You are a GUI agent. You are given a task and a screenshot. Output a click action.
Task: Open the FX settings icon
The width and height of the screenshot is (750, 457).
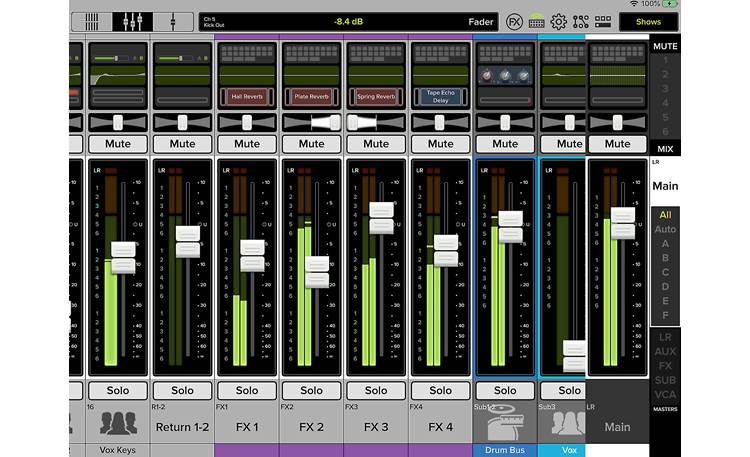[514, 22]
